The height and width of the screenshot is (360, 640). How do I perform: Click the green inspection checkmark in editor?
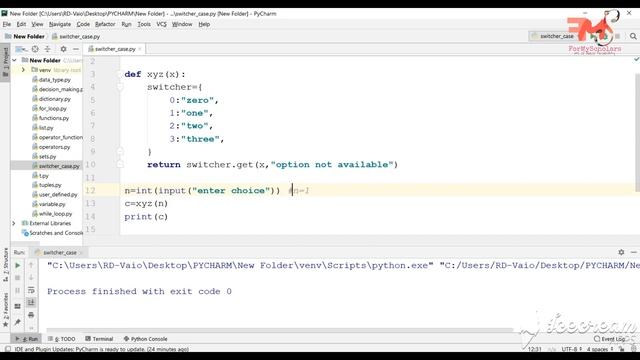[x=636, y=60]
